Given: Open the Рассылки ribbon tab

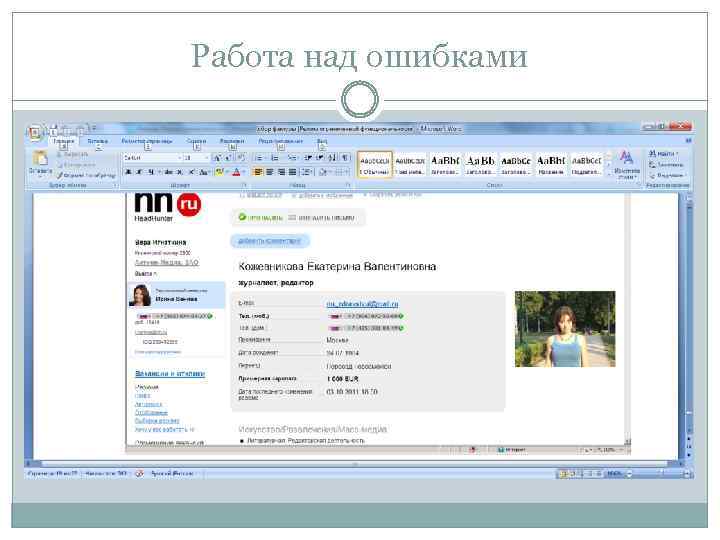Looking at the screenshot, I should (232, 141).
